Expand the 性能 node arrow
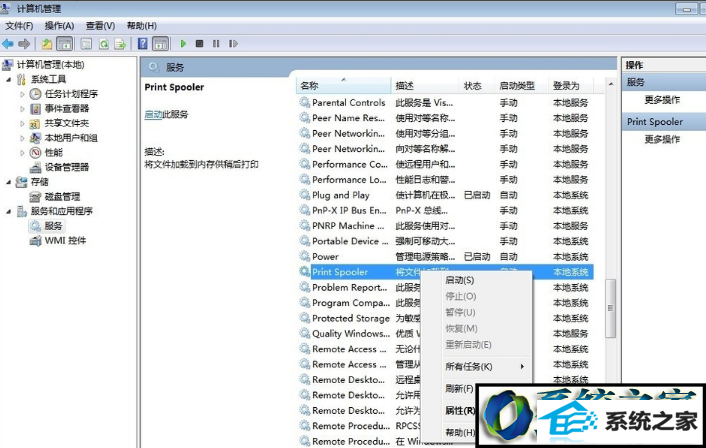This screenshot has width=706, height=448. [x=22, y=153]
